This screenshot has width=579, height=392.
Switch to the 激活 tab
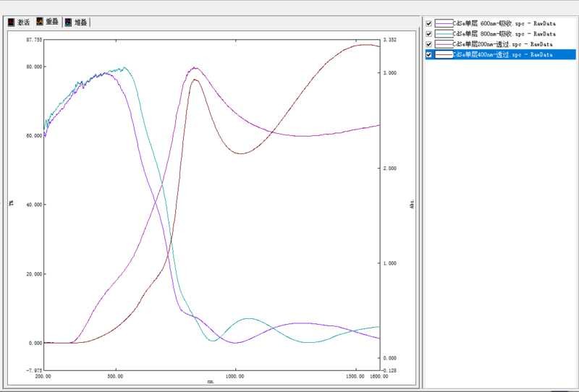(x=19, y=22)
